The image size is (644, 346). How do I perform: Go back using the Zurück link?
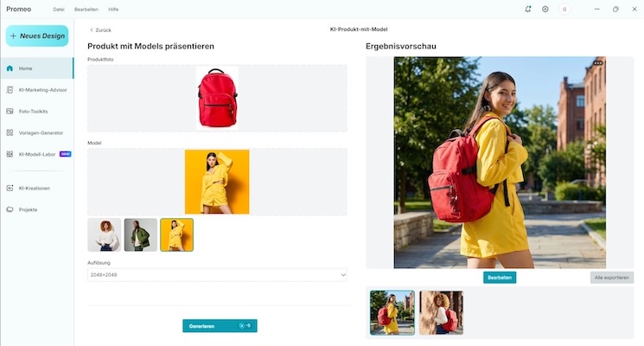click(x=100, y=30)
